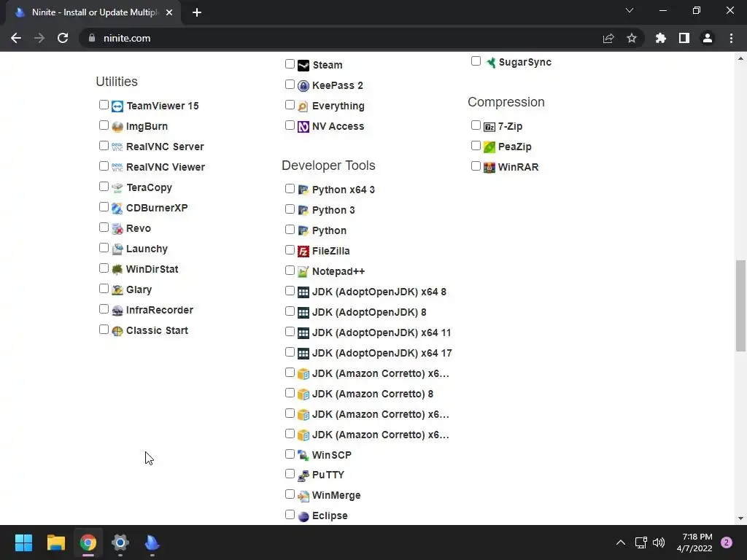Select the Glary checkbox
747x560 pixels.
(x=104, y=289)
